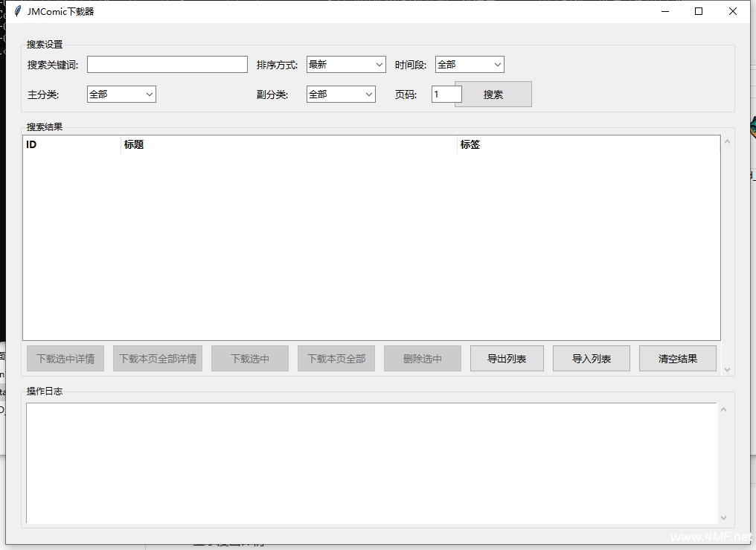The height and width of the screenshot is (550, 756).
Task: Click the 下载本页全部详情 button
Action: (158, 359)
